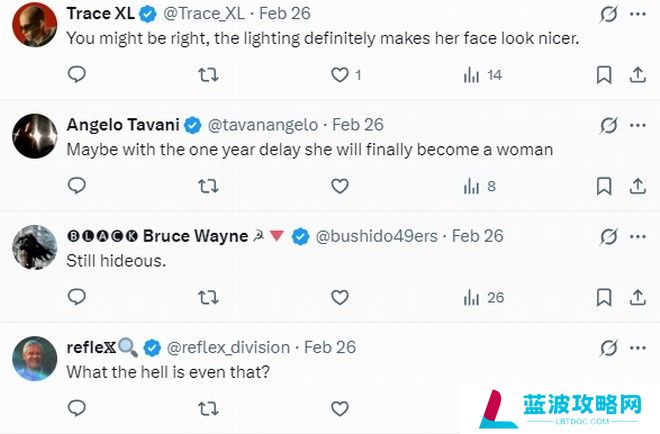Like refleX's 'What the hell' tweet

point(339,408)
